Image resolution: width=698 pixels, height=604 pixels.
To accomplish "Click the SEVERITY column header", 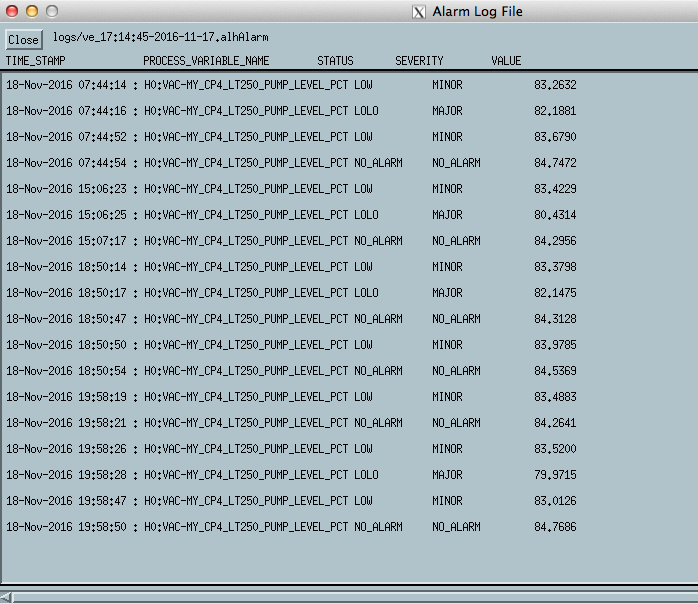I will coord(419,61).
